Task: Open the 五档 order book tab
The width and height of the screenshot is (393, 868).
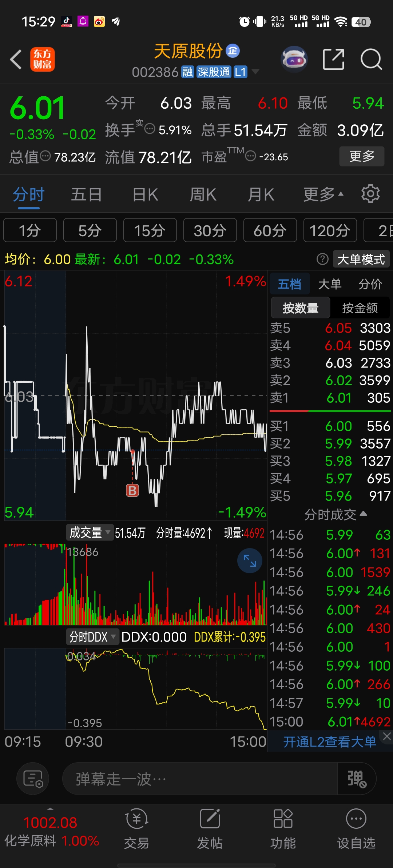Action: click(290, 284)
